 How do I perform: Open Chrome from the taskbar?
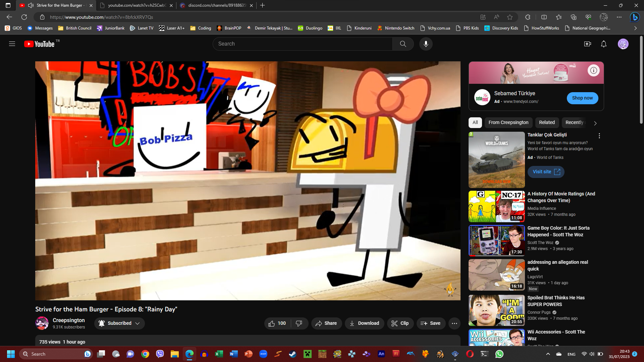point(145,354)
